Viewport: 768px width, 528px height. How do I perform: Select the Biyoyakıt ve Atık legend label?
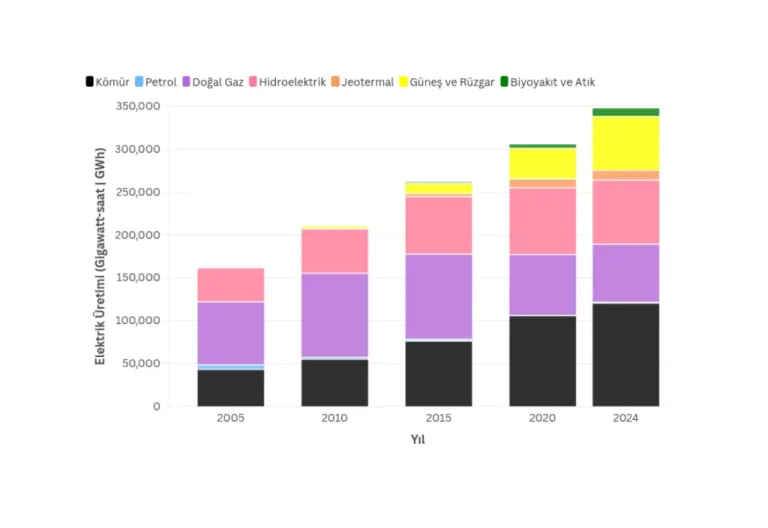coord(552,82)
